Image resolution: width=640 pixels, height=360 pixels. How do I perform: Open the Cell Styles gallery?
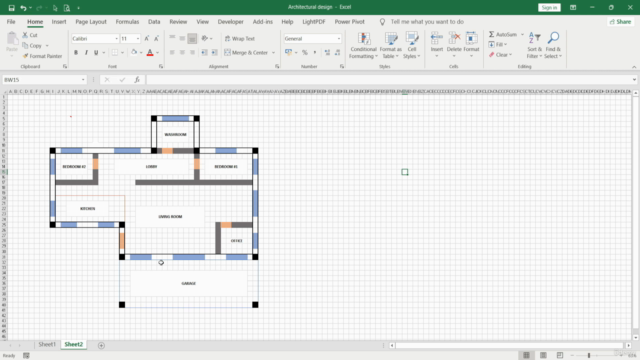(412, 45)
